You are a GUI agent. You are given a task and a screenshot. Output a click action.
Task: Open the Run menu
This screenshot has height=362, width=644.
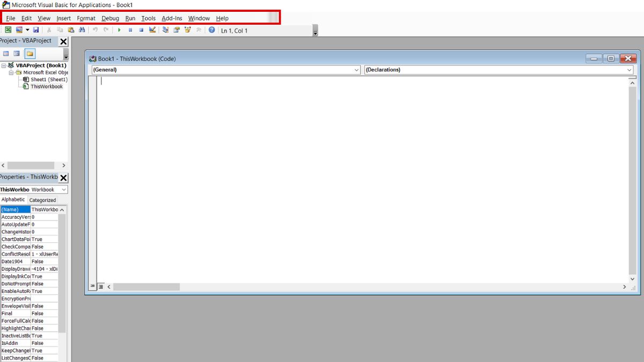tap(130, 18)
